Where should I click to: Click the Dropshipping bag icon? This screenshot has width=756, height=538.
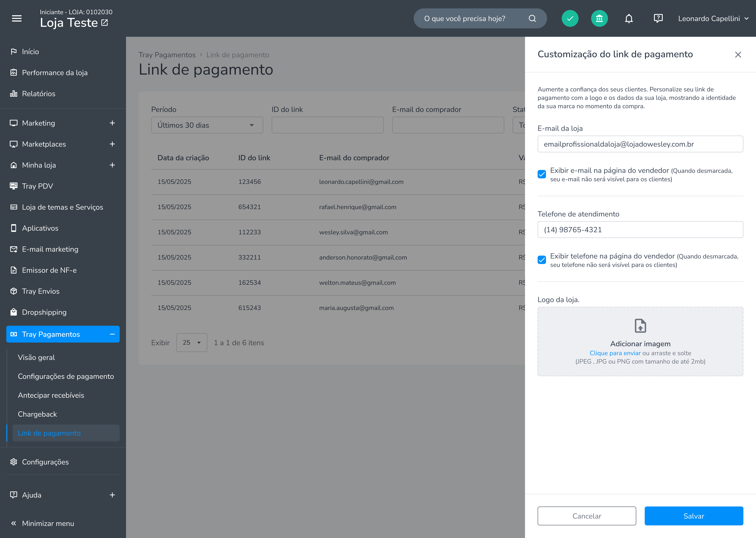coord(14,312)
